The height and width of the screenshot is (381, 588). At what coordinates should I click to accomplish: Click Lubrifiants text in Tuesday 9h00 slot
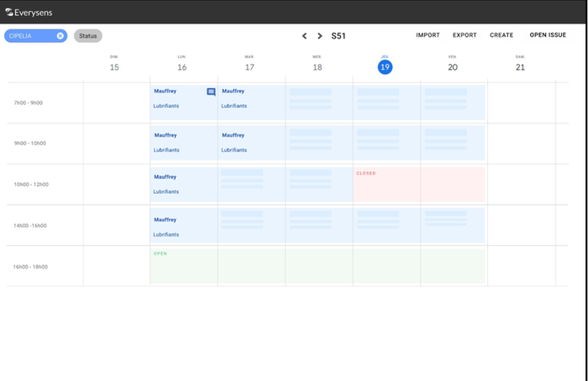[x=234, y=150]
